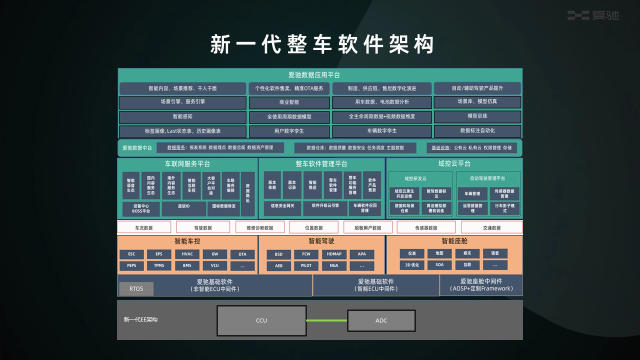
Task: Click the slide title 新一代整车软件架构
Action: [x=322, y=44]
